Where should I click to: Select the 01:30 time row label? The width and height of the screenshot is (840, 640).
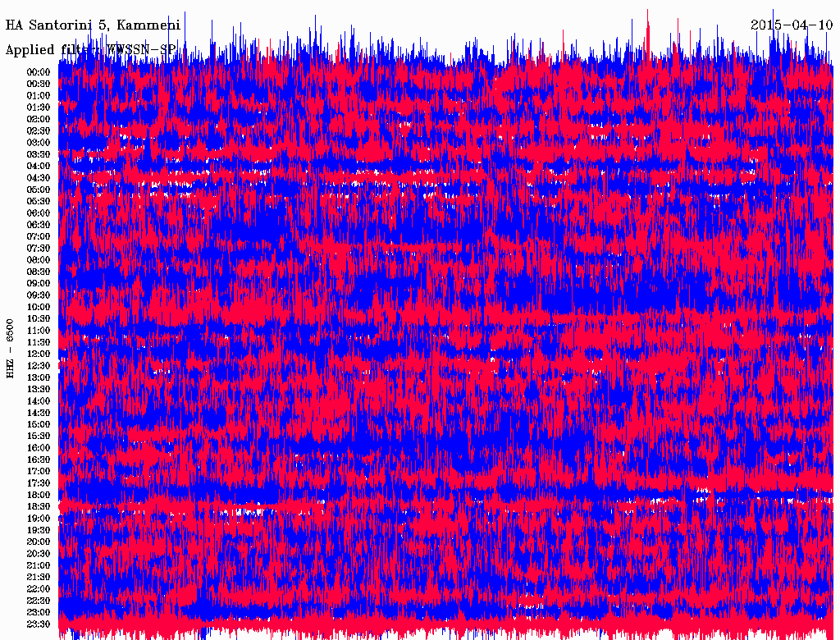pos(39,107)
